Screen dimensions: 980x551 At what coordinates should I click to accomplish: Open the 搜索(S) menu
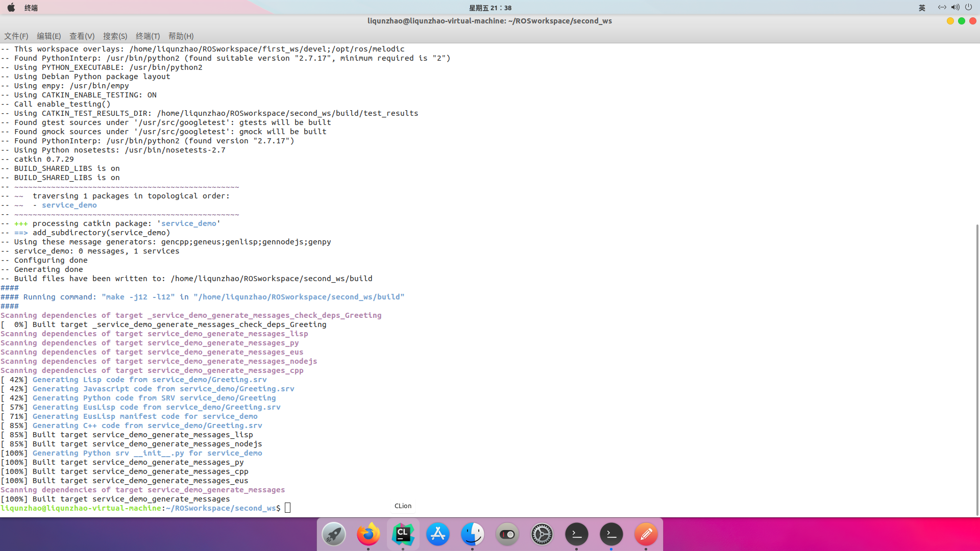[115, 36]
